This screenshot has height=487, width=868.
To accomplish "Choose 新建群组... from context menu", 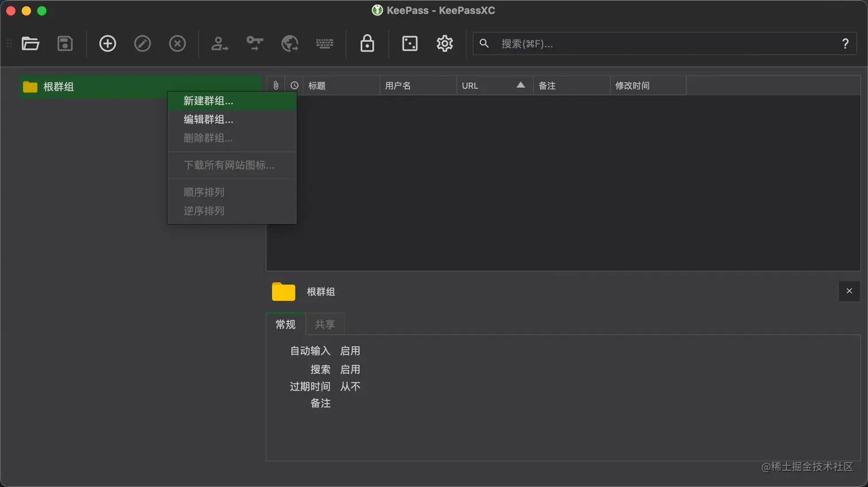I will click(232, 101).
